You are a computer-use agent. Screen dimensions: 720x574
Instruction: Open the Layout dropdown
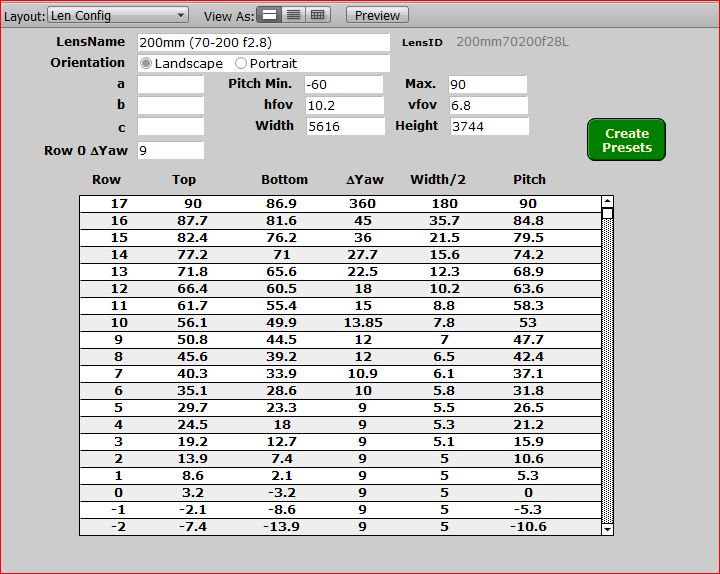pyautogui.click(x=118, y=15)
